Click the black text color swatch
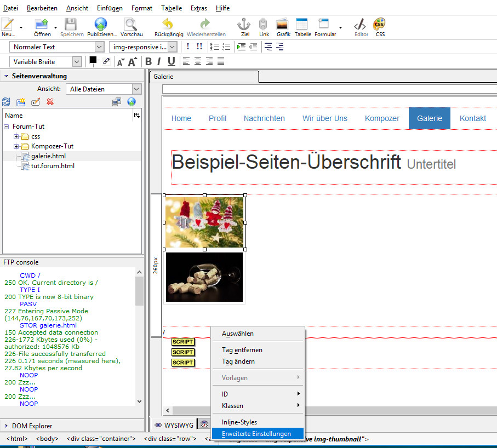The width and height of the screenshot is (497, 448). pos(93,60)
